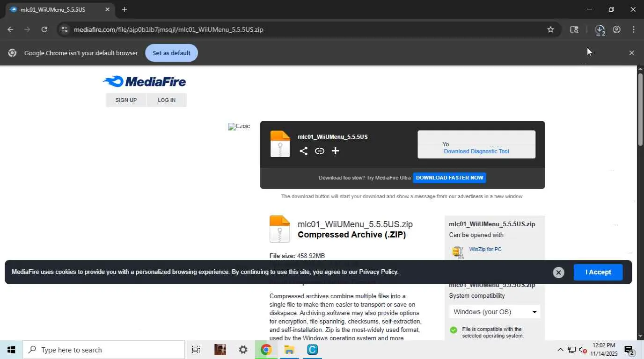The image size is (644, 359).
Task: Open the WinZip for PC link
Action: click(x=485, y=249)
